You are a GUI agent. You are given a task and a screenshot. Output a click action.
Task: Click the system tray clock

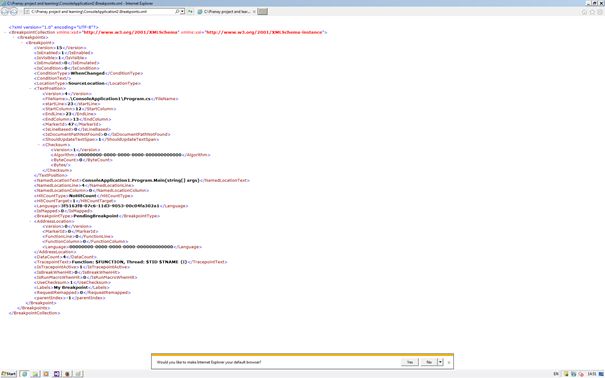click(x=592, y=374)
